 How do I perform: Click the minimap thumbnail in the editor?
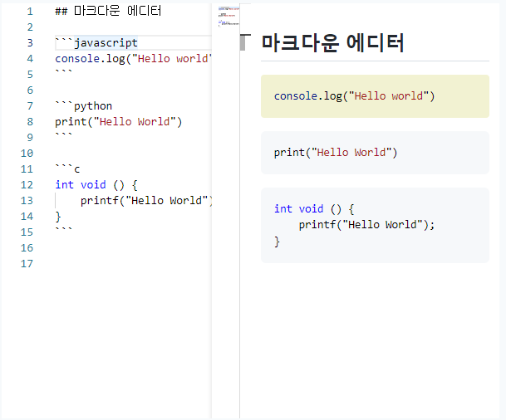228,16
